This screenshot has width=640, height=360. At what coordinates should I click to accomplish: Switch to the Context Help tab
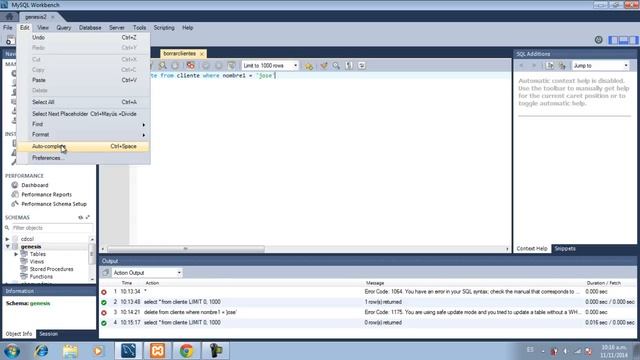point(532,249)
